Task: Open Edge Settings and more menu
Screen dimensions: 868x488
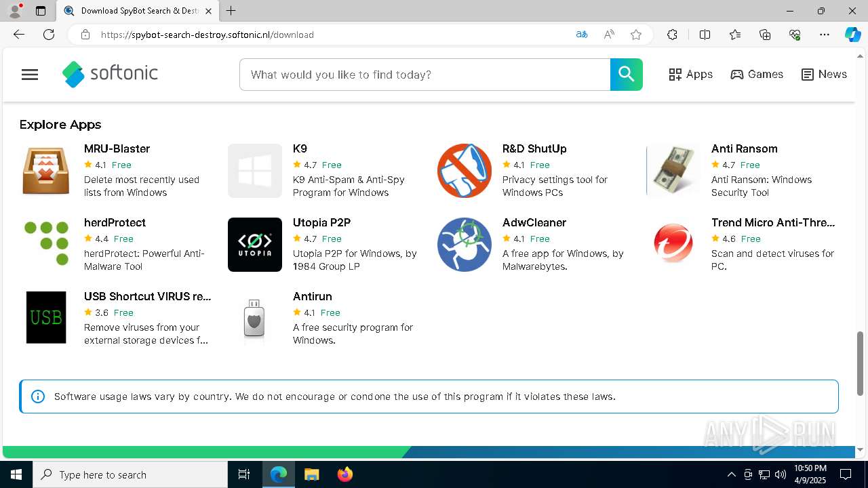Action: coord(825,35)
